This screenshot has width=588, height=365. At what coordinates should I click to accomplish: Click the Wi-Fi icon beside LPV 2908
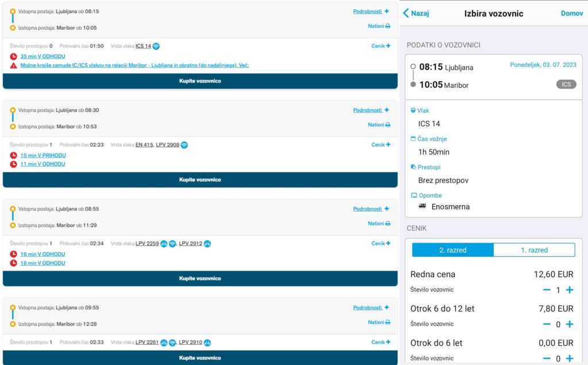pos(184,145)
